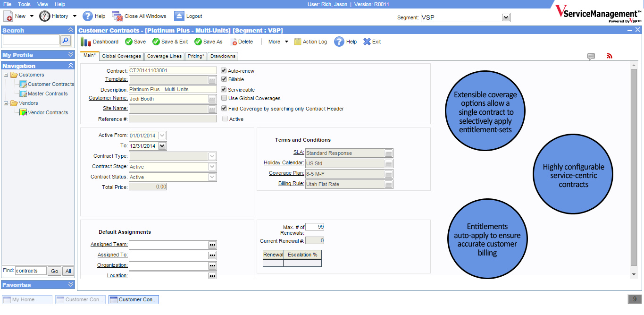Screen dimensions: 644x315
Task: Open the contract Dashboard
Action: [x=100, y=42]
